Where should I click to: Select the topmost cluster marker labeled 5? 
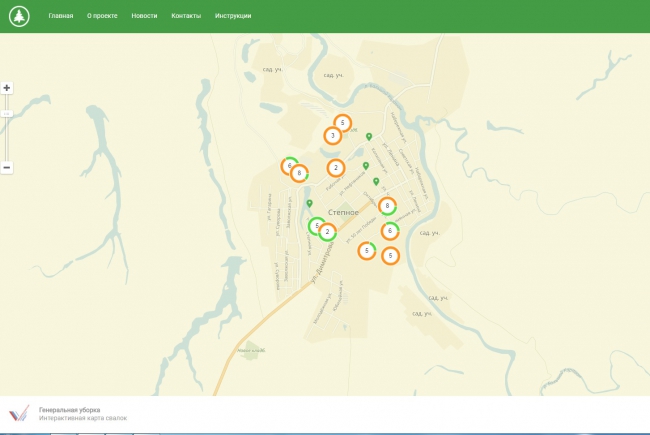click(343, 123)
